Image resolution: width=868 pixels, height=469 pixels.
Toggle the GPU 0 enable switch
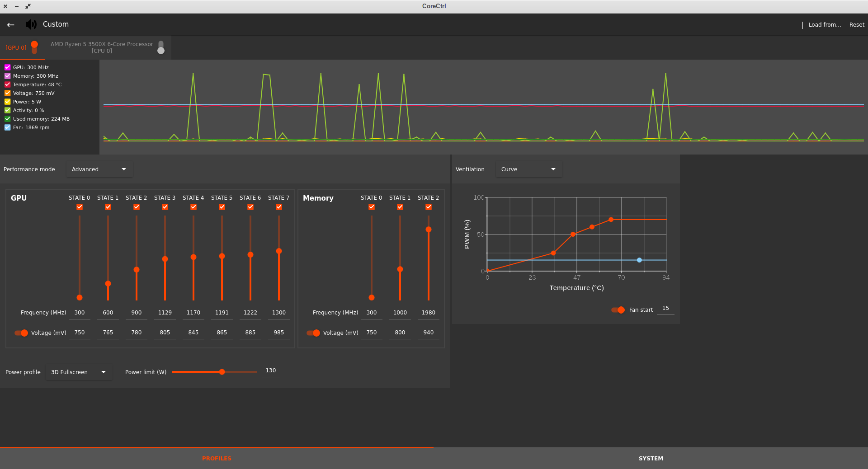(34, 47)
